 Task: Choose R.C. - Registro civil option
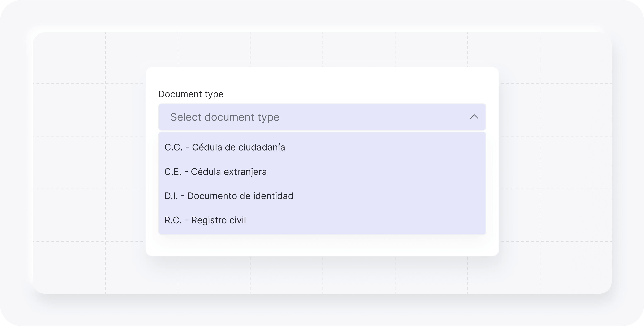pos(205,220)
